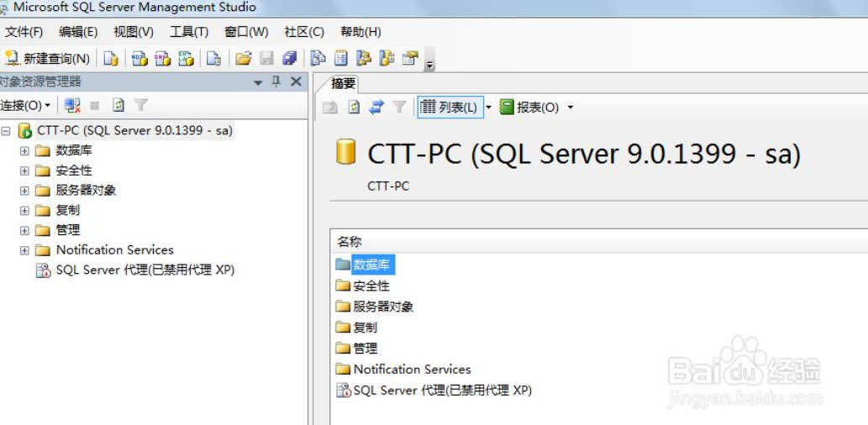The height and width of the screenshot is (425, 868).
Task: Open the Template Explorer icon
Action: (x=387, y=59)
